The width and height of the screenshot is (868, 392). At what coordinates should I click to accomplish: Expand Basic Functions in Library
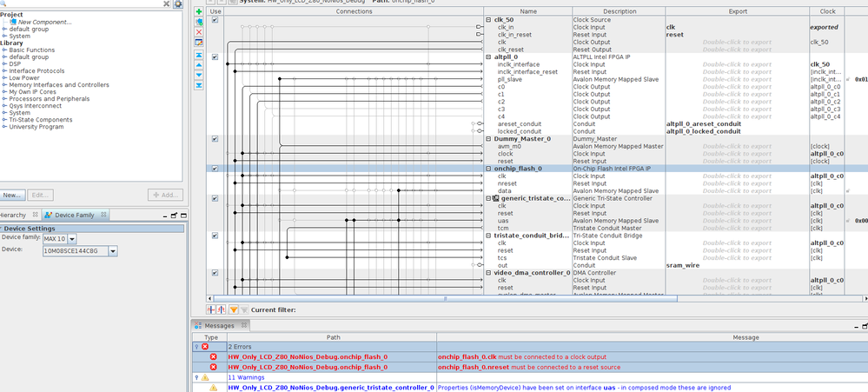(x=4, y=50)
